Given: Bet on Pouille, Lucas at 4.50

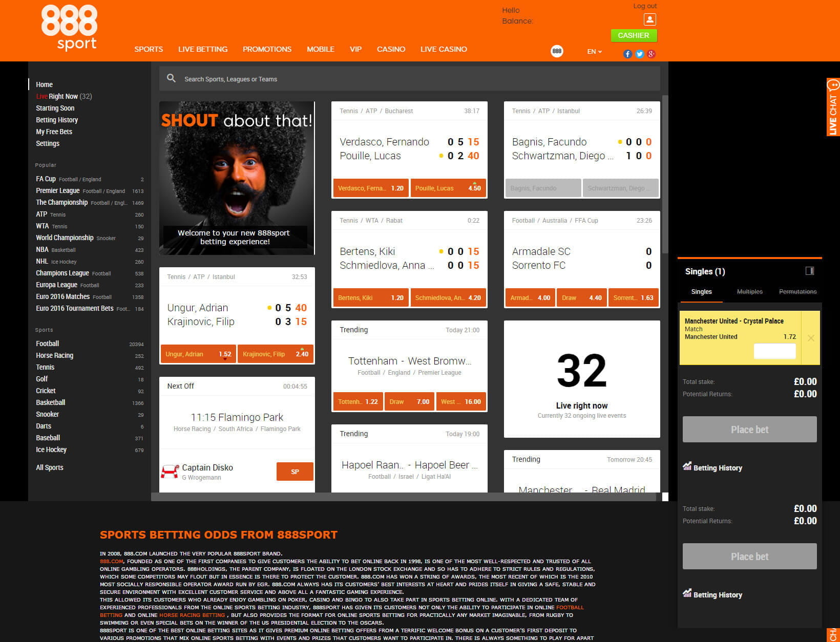Looking at the screenshot, I should 448,188.
